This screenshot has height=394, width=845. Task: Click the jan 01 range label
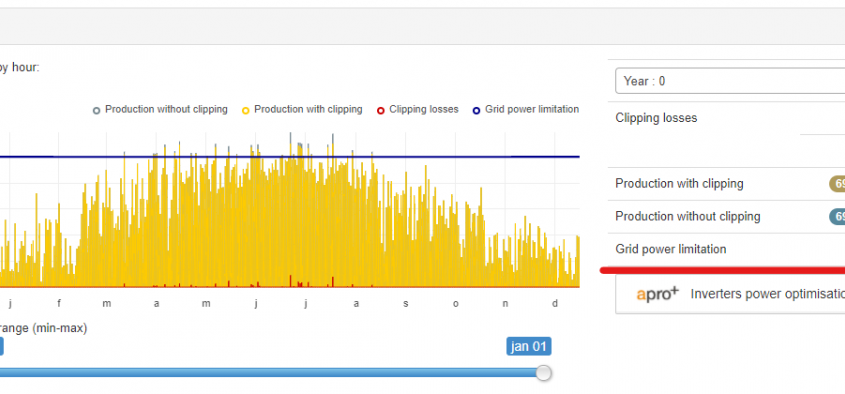[x=529, y=346]
